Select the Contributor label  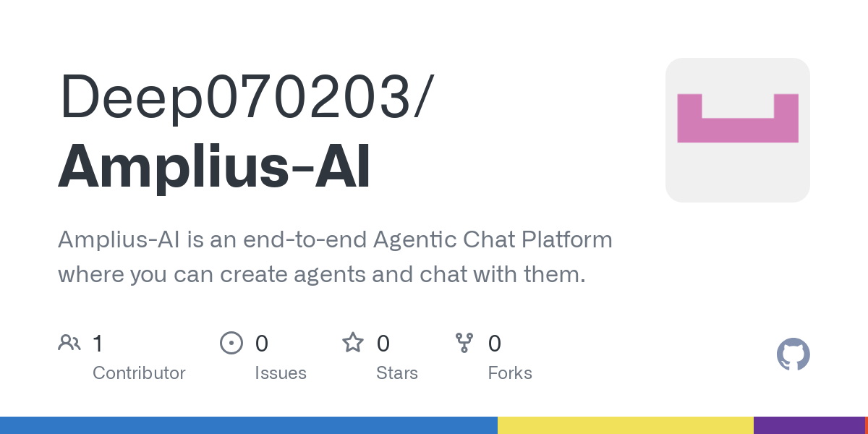coord(139,373)
